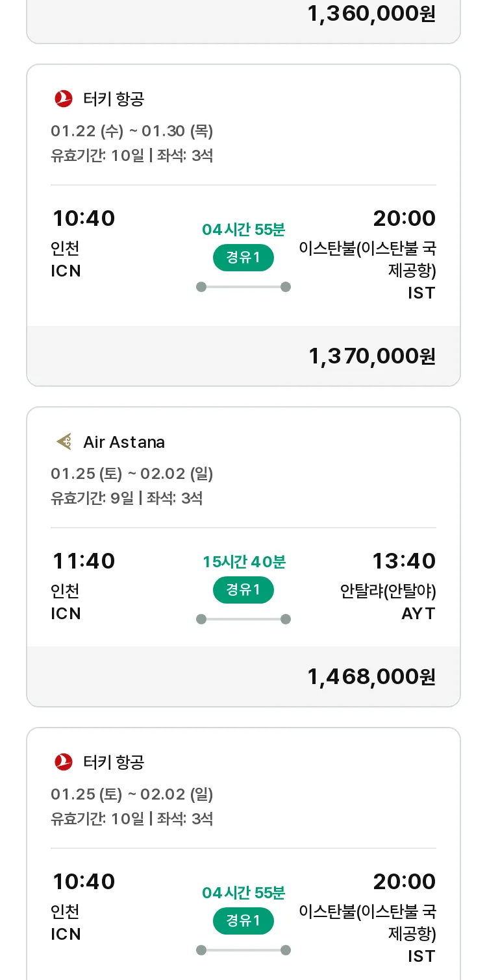The image size is (487, 980).
Task: Tap the 11:40 Incheon departure time
Action: click(x=83, y=561)
